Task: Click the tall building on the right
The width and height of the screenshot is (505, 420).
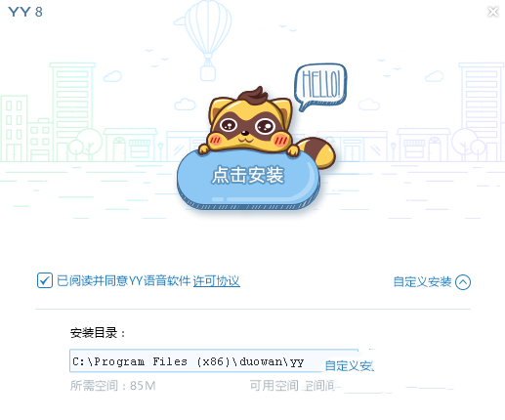Action: pos(482,111)
